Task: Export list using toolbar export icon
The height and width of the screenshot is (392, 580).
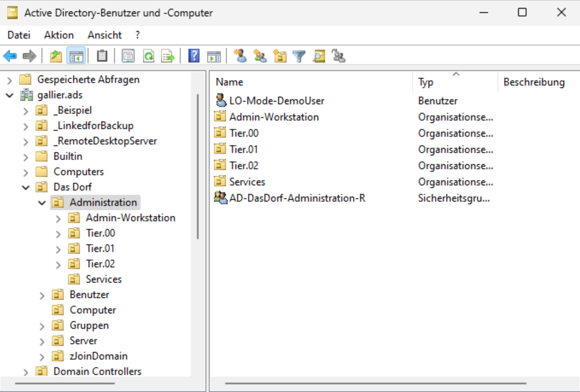Action: pos(168,56)
